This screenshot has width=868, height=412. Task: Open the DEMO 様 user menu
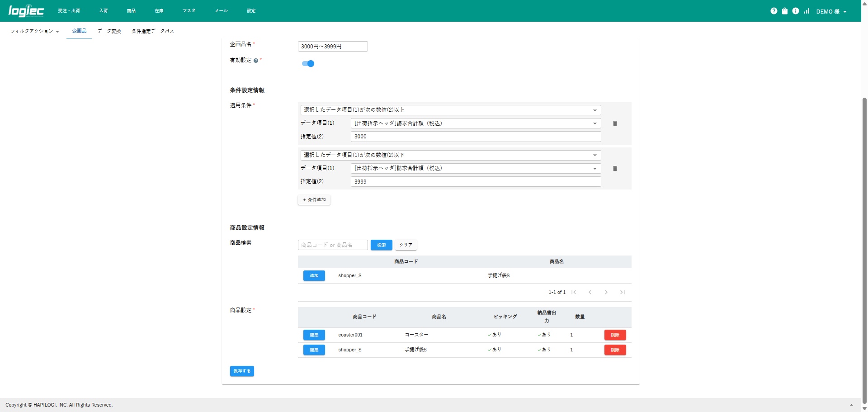[831, 12]
